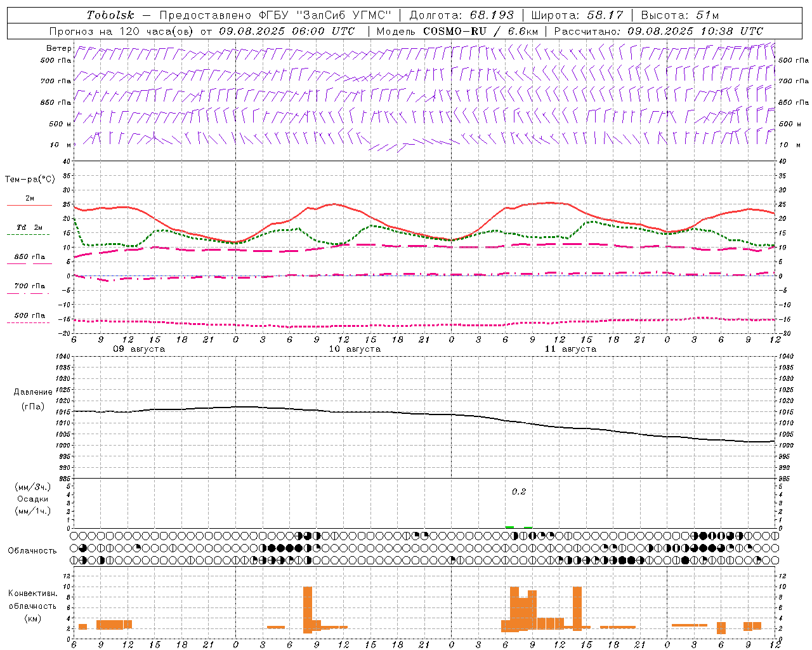Image resolution: width=812 pixels, height=650 pixels.
Task: Click the "Ветер" wind panel label
Action: click(59, 48)
